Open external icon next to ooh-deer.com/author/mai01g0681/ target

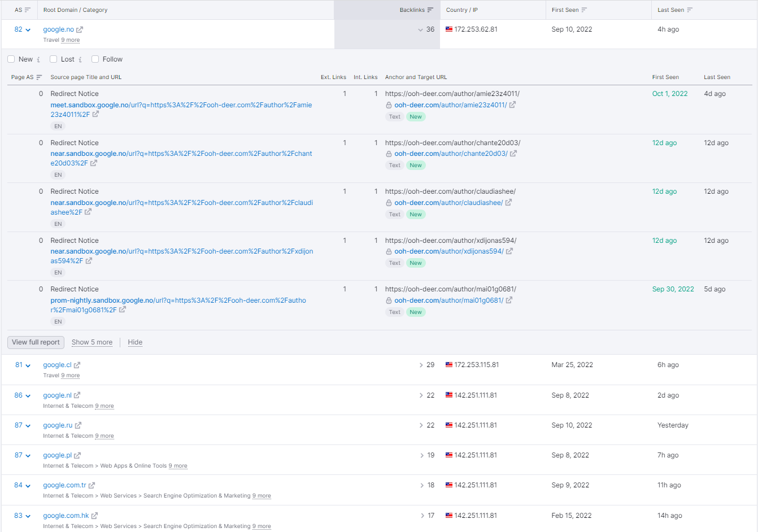tap(509, 300)
